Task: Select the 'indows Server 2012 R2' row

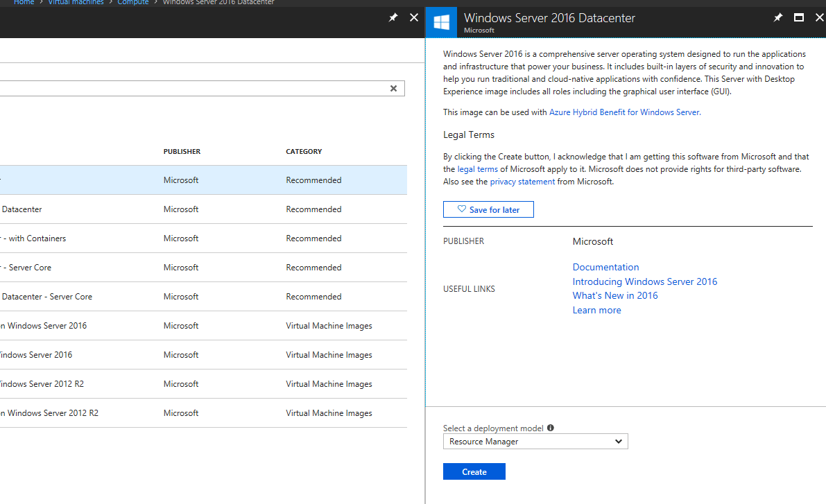Action: point(203,384)
